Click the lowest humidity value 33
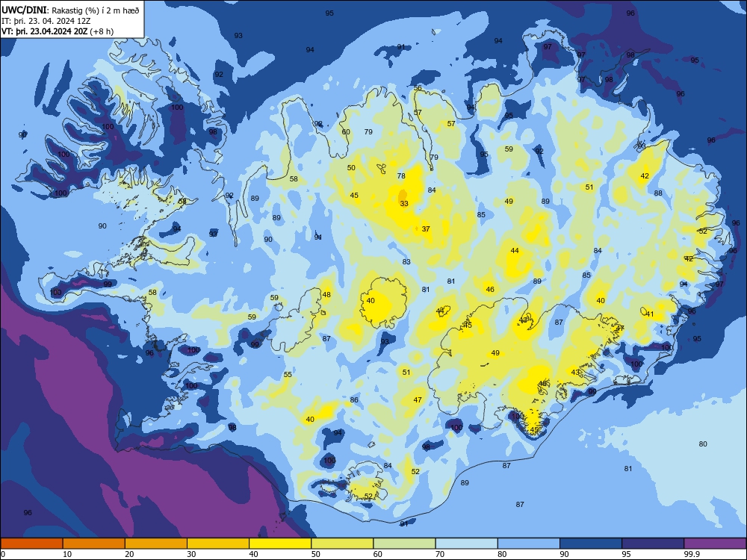This screenshot has height=560, width=747. [404, 203]
